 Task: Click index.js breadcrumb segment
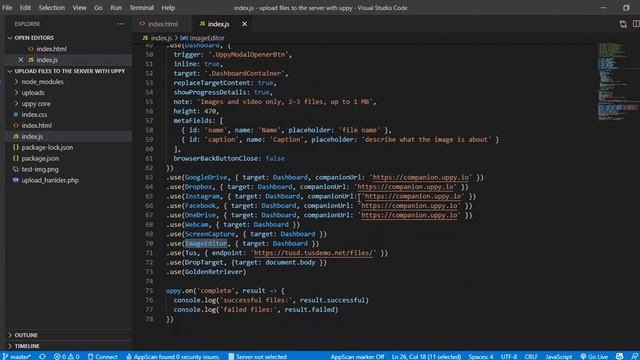pos(158,38)
